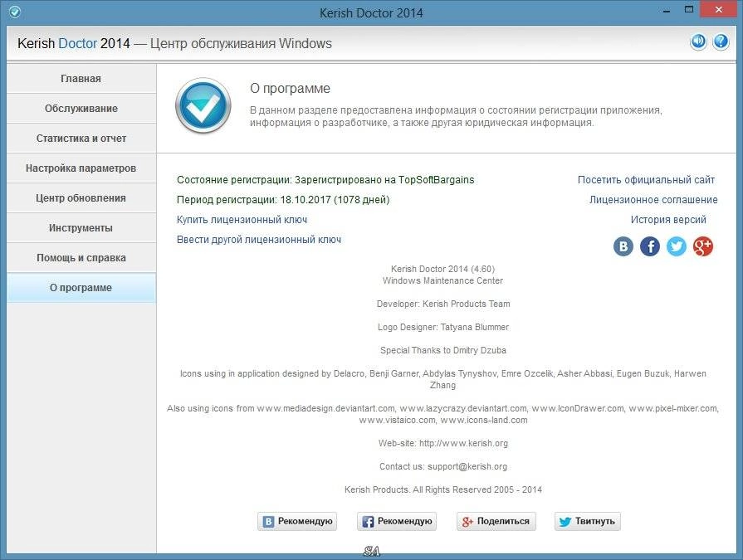This screenshot has height=560, width=743.
Task: Open the VKontakte round social icon
Action: pos(623,246)
